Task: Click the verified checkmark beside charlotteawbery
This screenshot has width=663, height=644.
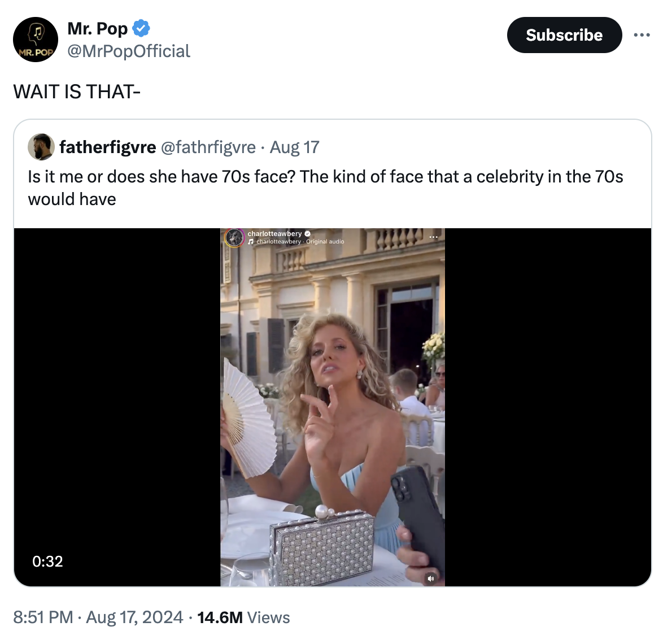Action: coord(308,233)
